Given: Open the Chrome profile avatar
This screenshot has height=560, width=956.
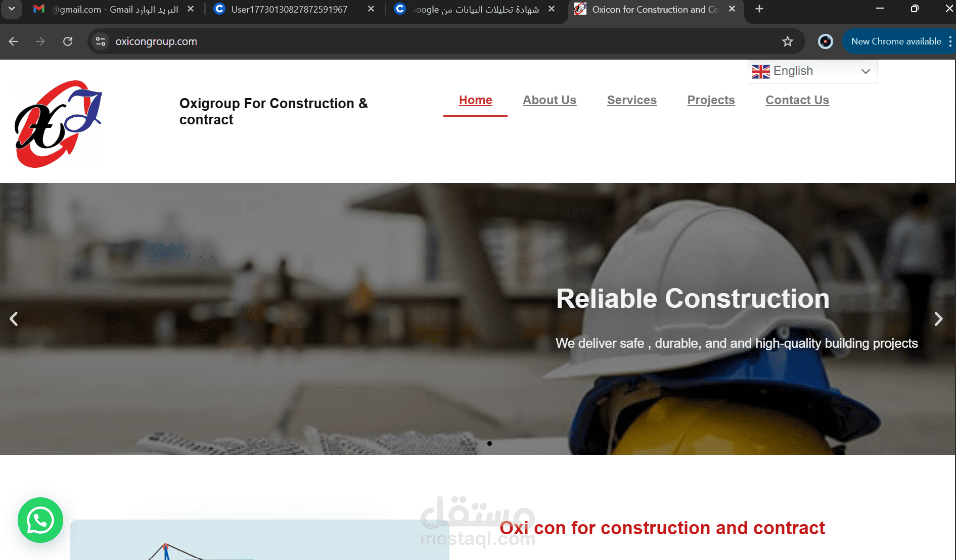Looking at the screenshot, I should click(x=825, y=41).
